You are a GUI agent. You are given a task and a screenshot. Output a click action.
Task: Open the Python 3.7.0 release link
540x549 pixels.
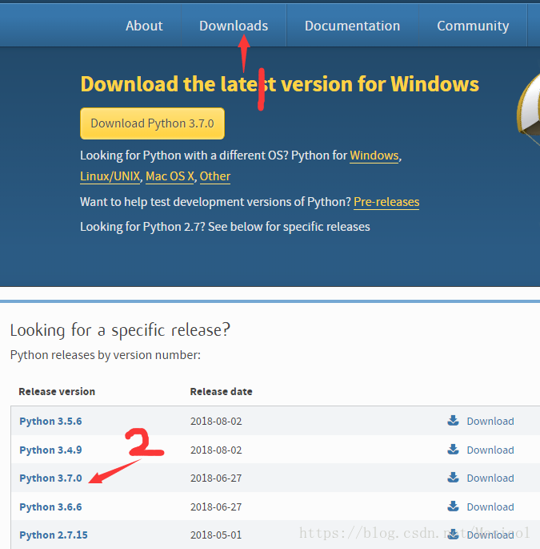[x=50, y=478]
